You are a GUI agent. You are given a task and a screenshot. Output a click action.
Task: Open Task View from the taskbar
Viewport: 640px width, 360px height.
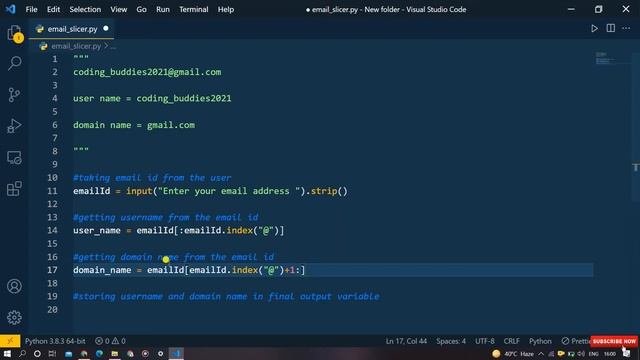pyautogui.click(x=52, y=353)
